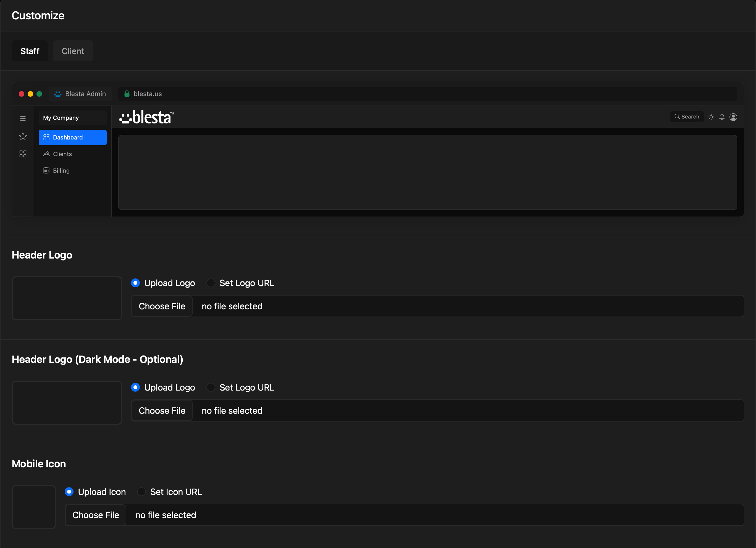Click Choose File for Mobile Icon
This screenshot has width=756, height=548.
[x=96, y=515]
